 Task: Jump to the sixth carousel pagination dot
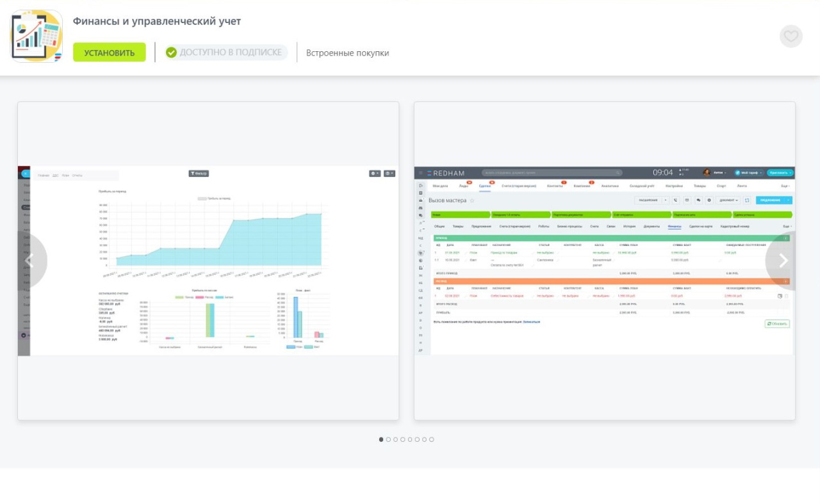pyautogui.click(x=417, y=439)
